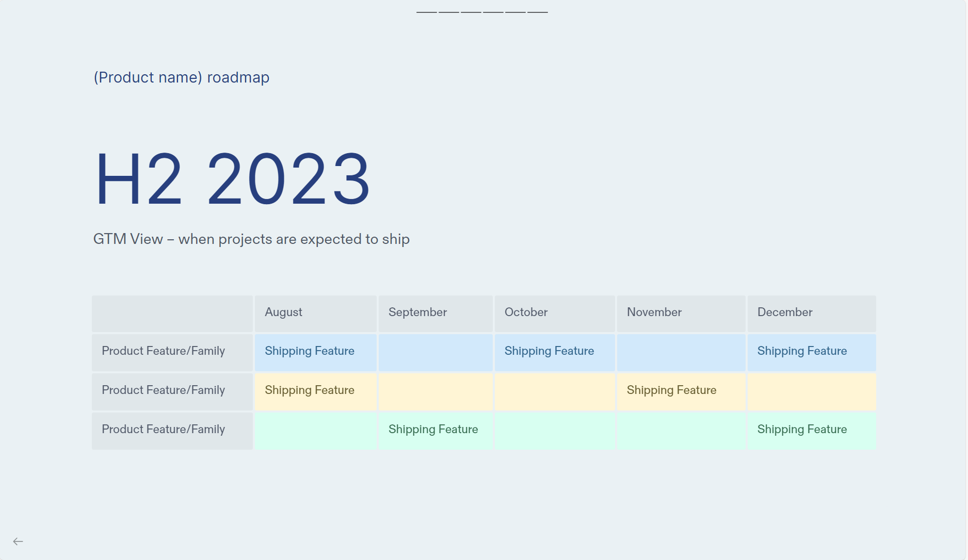The width and height of the screenshot is (968, 560).
Task: Select the "(Product name) roadmap" heading
Action: pyautogui.click(x=181, y=77)
